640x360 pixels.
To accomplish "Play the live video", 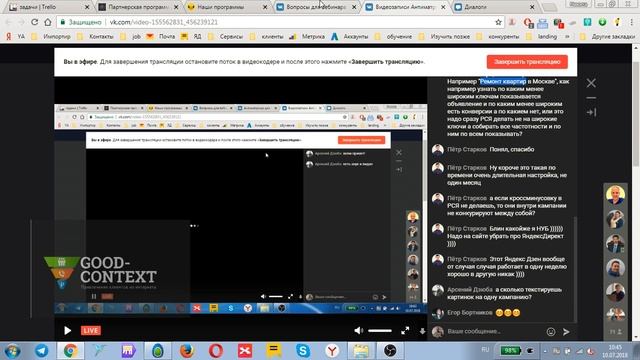I will tap(67, 330).
